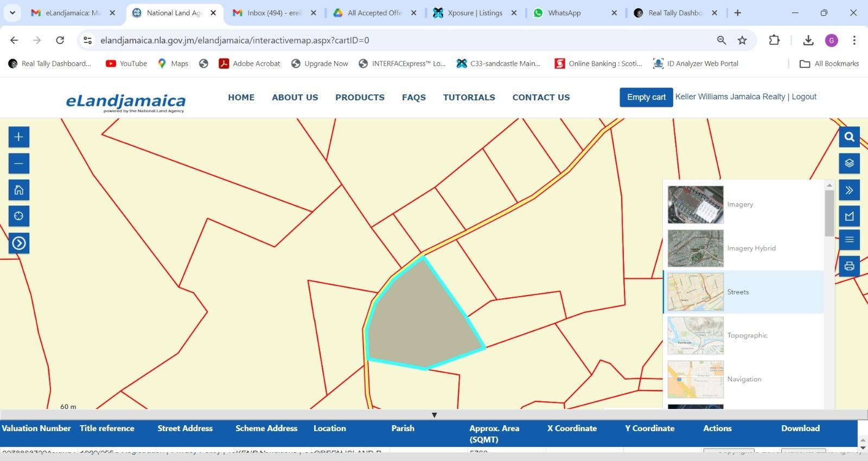
Task: Click the Title reference column header
Action: point(107,428)
